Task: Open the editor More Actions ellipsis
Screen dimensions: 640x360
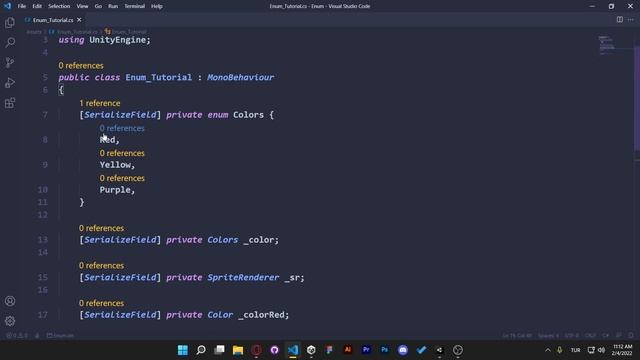Action: (x=631, y=20)
